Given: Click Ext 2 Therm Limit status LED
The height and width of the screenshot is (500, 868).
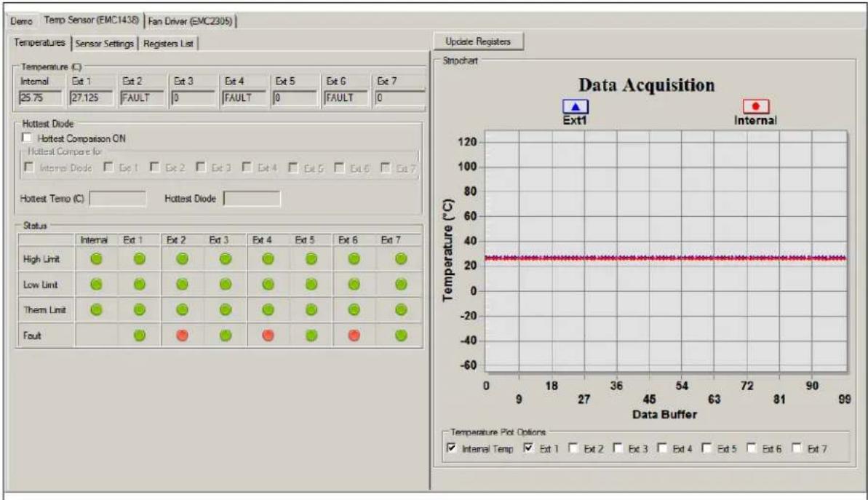Looking at the screenshot, I should pos(182,309).
